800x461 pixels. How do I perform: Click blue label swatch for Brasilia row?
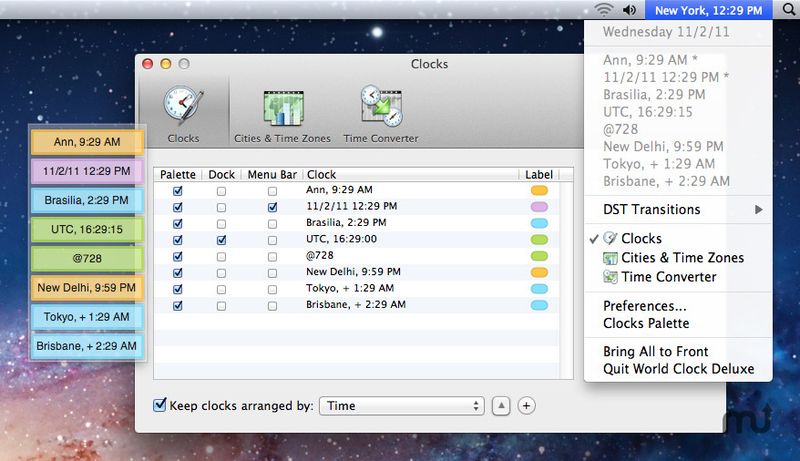[539, 223]
